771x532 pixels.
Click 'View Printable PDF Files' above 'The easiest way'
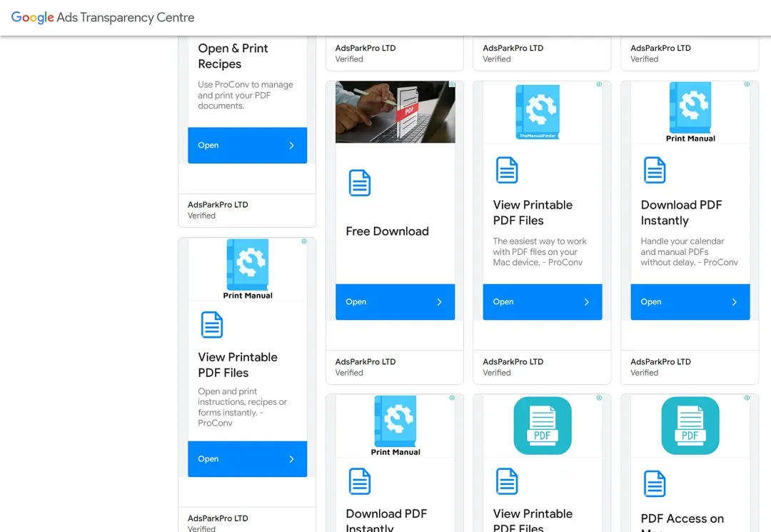pos(533,212)
